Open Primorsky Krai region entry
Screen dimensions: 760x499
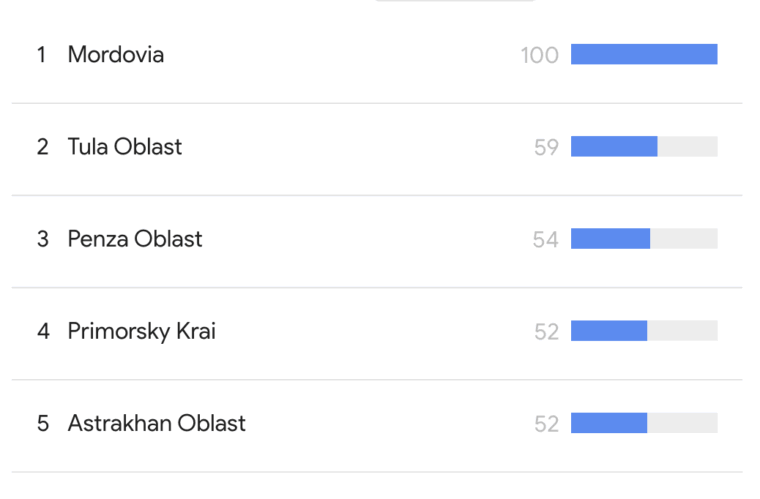click(141, 331)
